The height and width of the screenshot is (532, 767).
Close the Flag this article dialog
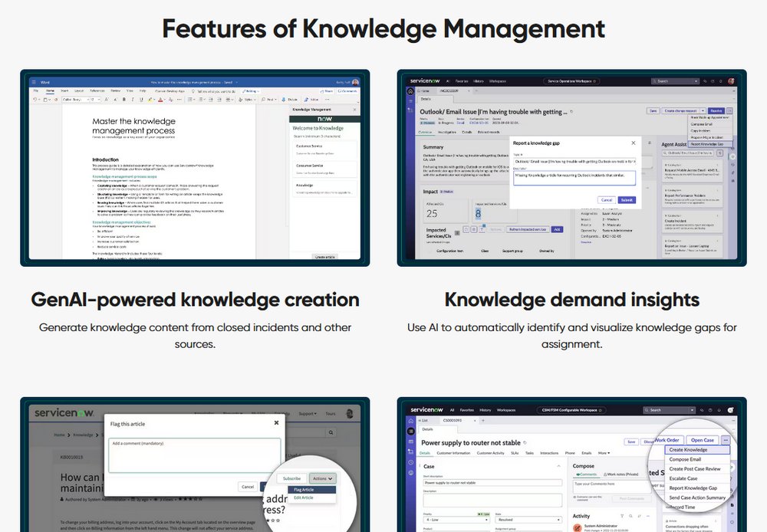click(x=276, y=422)
